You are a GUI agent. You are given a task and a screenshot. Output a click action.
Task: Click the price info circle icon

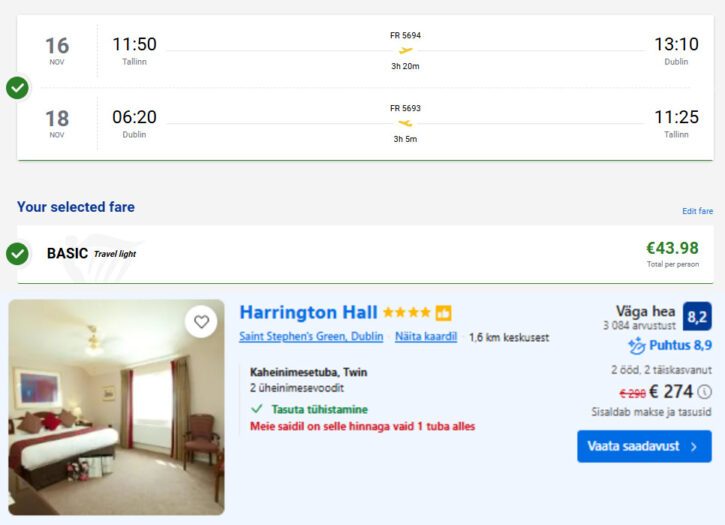click(x=704, y=392)
